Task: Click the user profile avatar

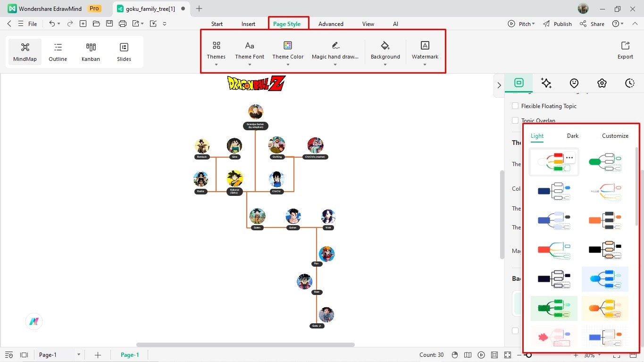Action: click(x=583, y=9)
